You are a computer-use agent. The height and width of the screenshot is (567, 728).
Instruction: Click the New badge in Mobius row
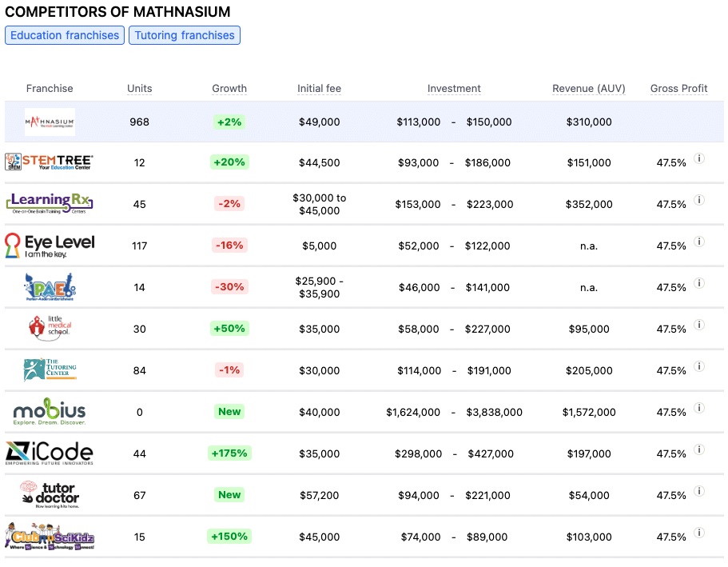pyautogui.click(x=229, y=411)
